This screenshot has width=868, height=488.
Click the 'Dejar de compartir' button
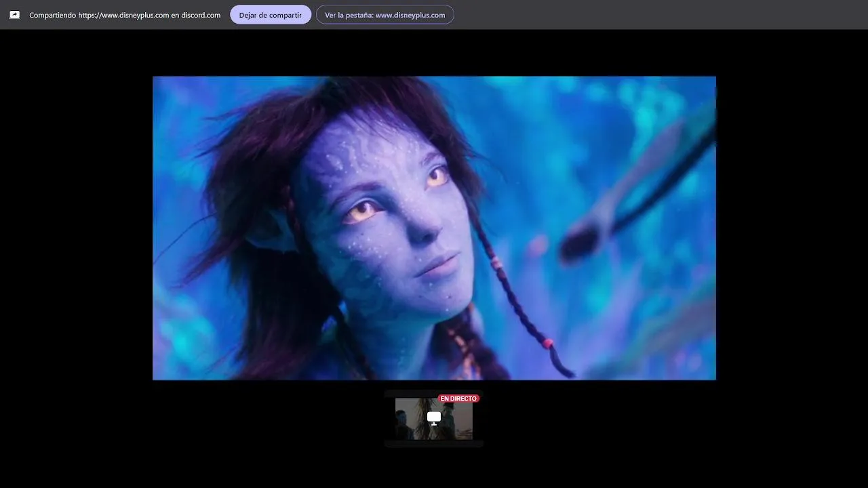pyautogui.click(x=271, y=15)
